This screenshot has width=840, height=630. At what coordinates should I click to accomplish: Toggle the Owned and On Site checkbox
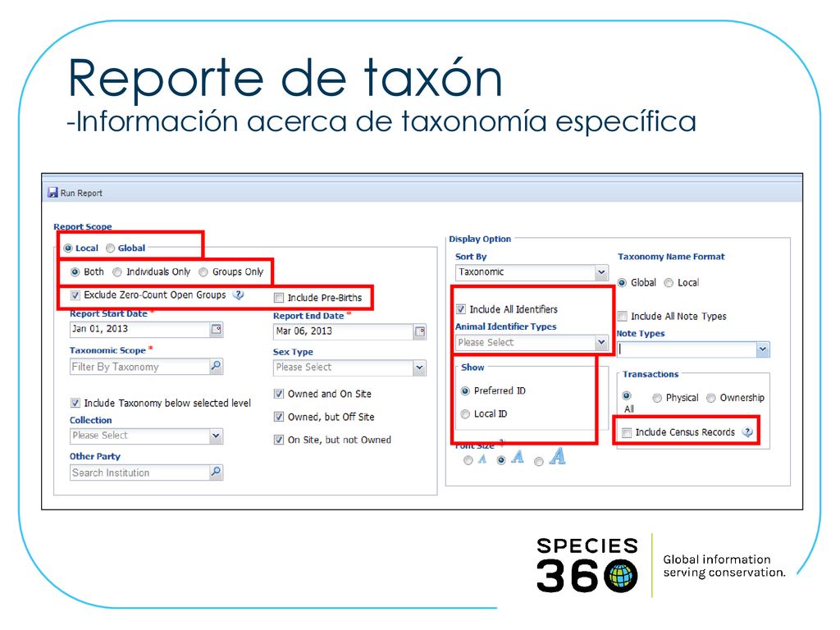(x=279, y=394)
